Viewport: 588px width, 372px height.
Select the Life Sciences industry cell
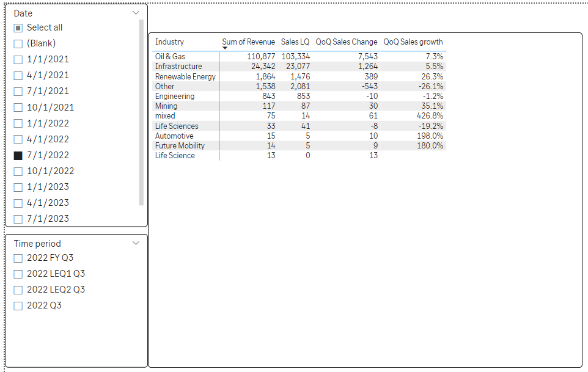[177, 126]
